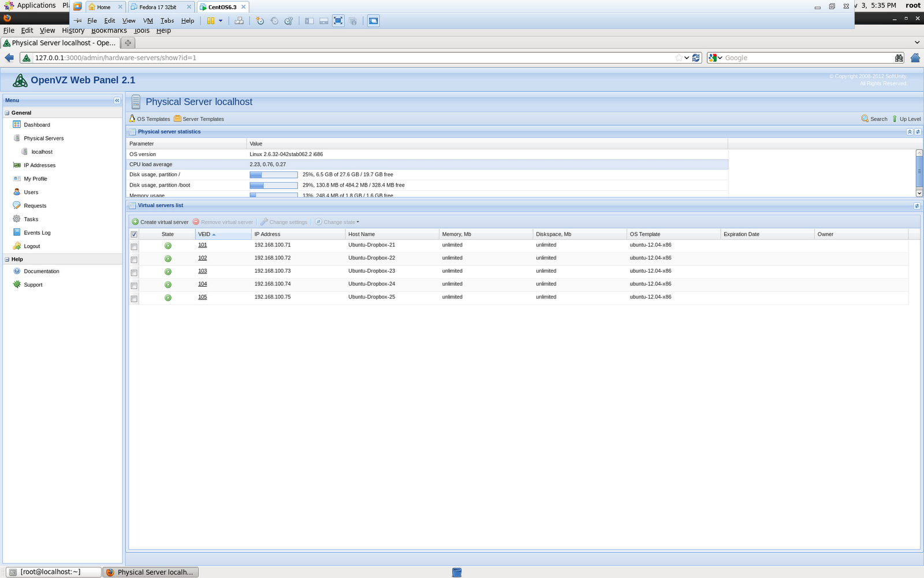Click the running state icon for Ubuntu-Dropbox-25

coord(168,298)
